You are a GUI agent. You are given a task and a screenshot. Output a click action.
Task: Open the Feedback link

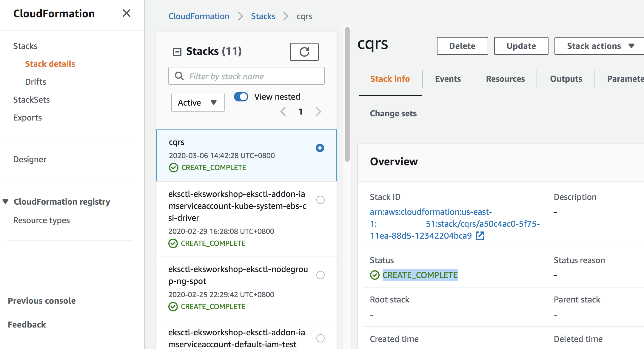27,325
